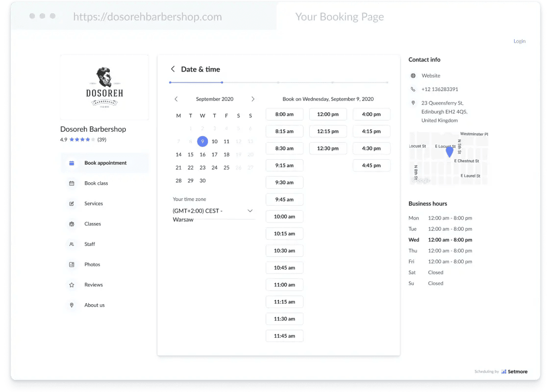The width and height of the screenshot is (550, 392).
Task: Click the Reviews star icon
Action: click(x=72, y=285)
